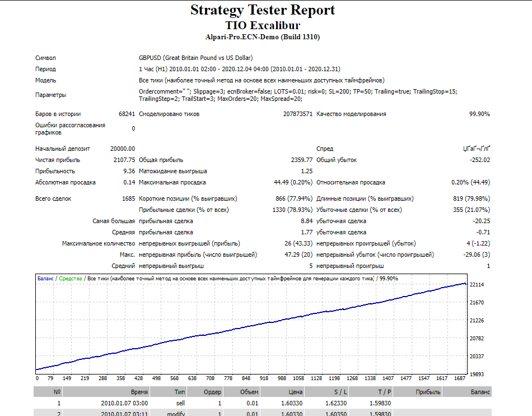Select expected payoff value 1.25
532x416 pixels.
(307, 171)
